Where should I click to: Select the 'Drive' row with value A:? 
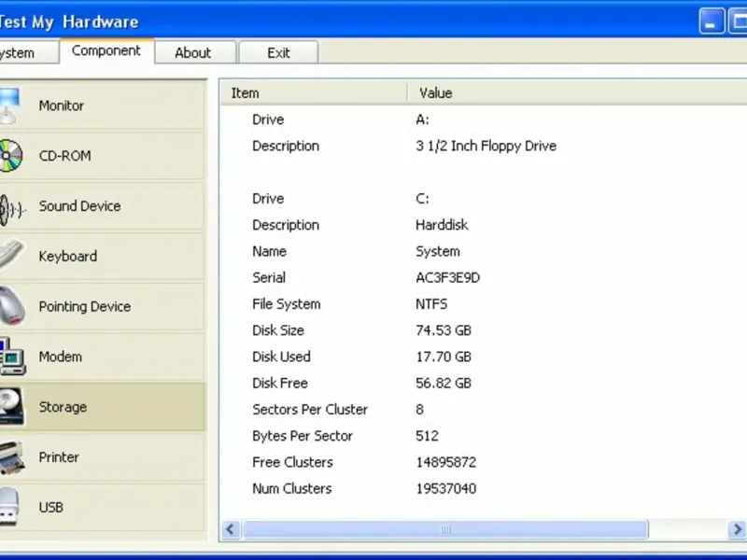(268, 119)
